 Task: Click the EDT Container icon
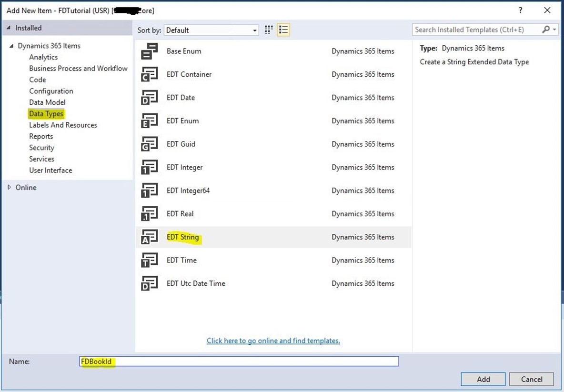tap(149, 74)
